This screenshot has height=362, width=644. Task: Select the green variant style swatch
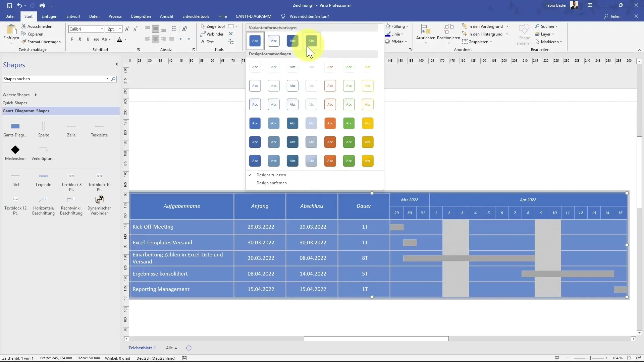tap(311, 41)
